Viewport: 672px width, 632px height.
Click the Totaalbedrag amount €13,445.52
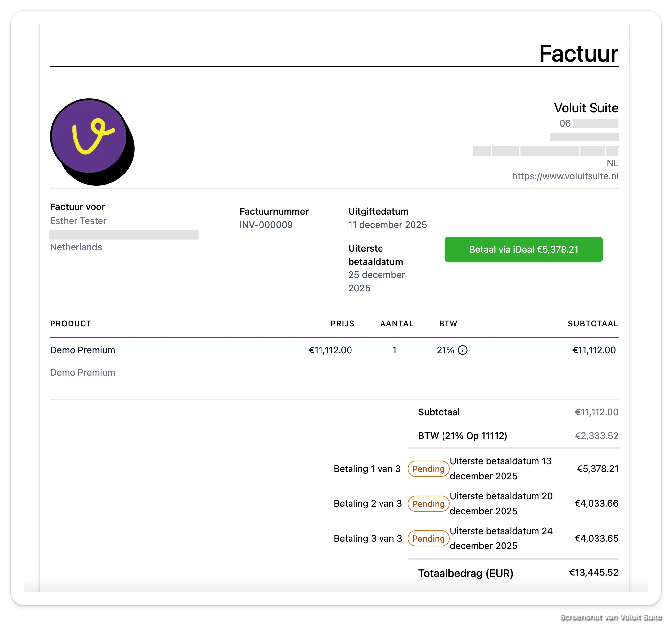point(593,572)
